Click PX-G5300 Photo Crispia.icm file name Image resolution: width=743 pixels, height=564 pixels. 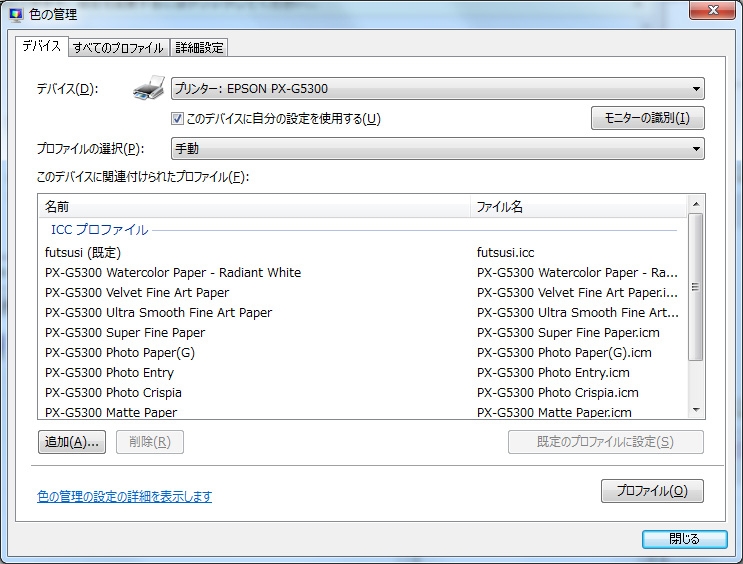(558, 392)
